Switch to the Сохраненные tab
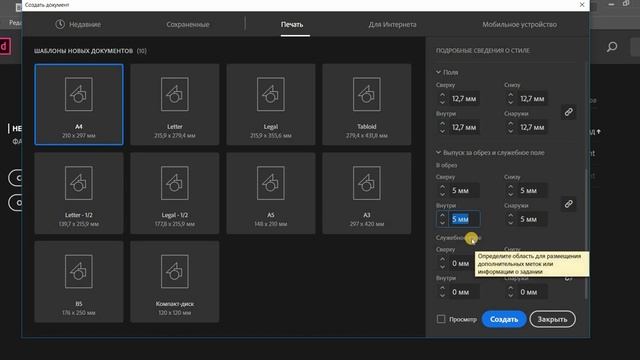 [188, 24]
